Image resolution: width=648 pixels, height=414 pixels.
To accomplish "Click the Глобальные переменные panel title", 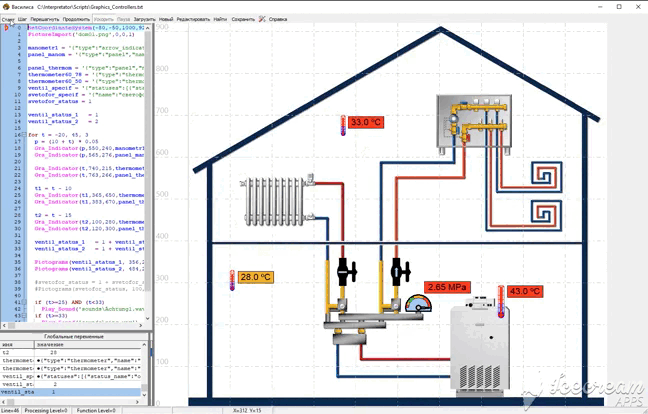I will (x=74, y=336).
